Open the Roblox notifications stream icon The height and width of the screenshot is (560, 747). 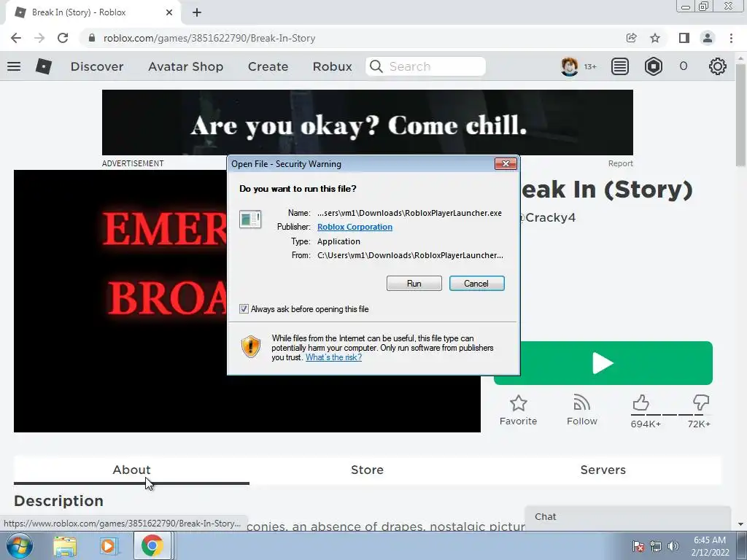(620, 66)
